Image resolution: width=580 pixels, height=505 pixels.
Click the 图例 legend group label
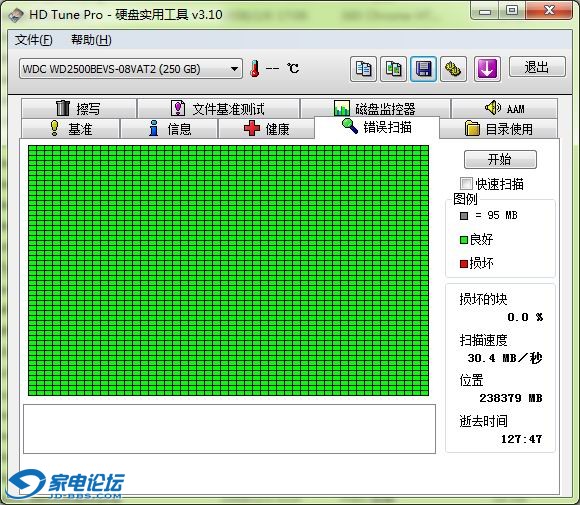click(x=465, y=199)
